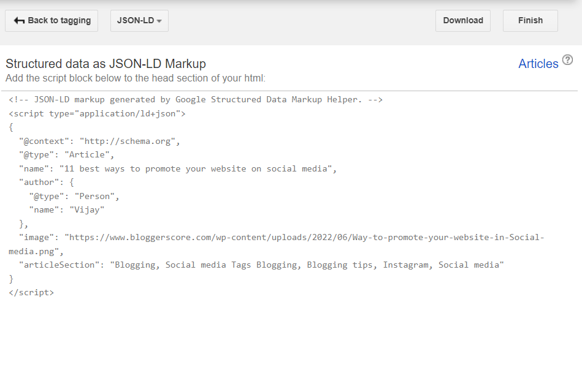The width and height of the screenshot is (582, 392).
Task: Click the "author": { line
Action: point(47,183)
